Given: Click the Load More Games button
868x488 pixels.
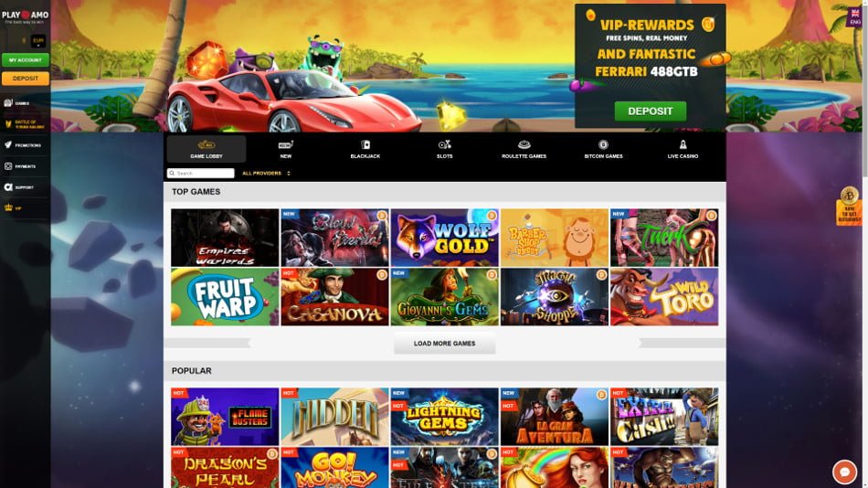Looking at the screenshot, I should point(445,344).
